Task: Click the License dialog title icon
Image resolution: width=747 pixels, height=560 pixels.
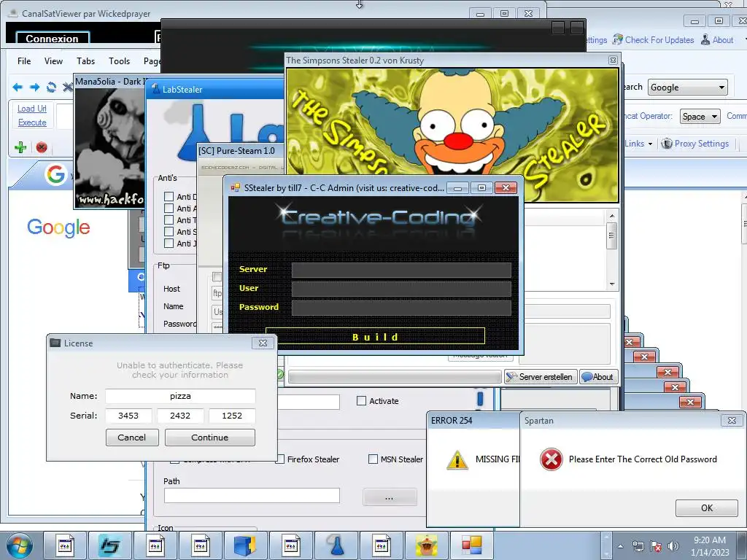Action: point(55,343)
